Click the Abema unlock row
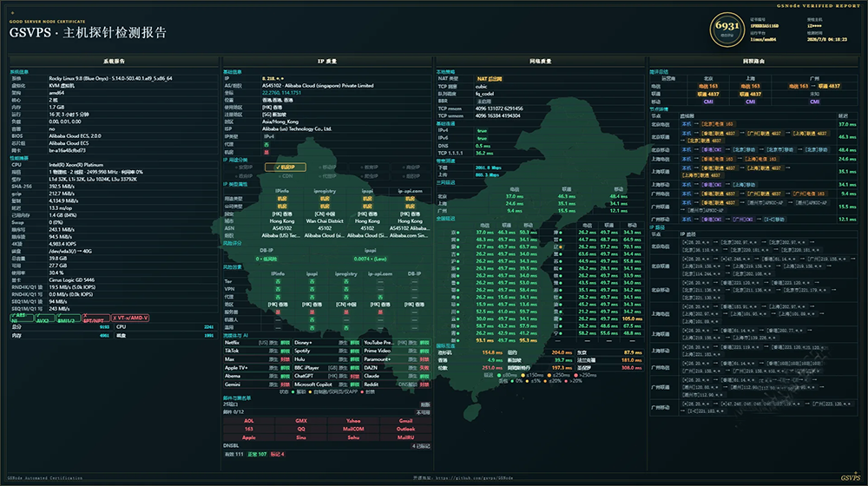 pyautogui.click(x=257, y=376)
